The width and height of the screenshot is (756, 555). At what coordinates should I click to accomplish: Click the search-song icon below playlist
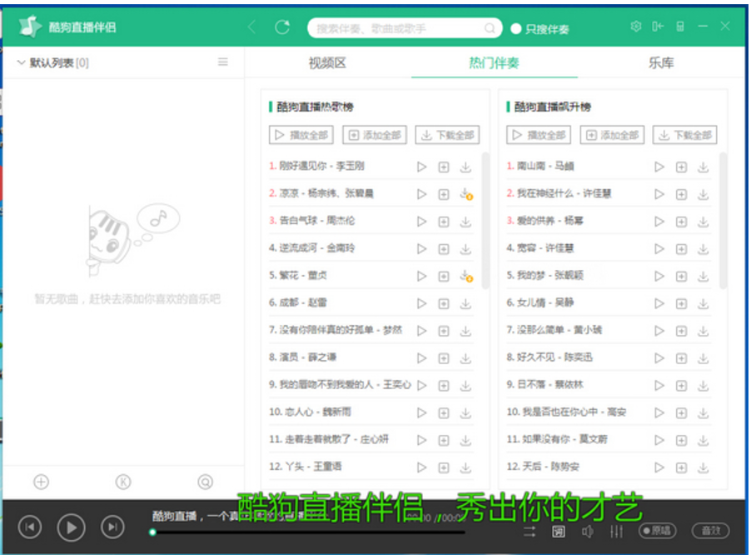coord(205,482)
